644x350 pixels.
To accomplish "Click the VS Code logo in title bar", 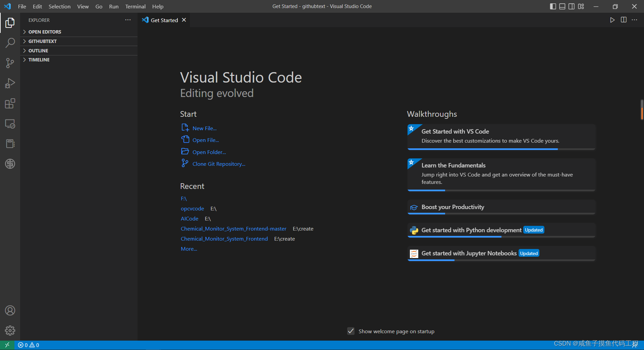I will pyautogui.click(x=7, y=6).
